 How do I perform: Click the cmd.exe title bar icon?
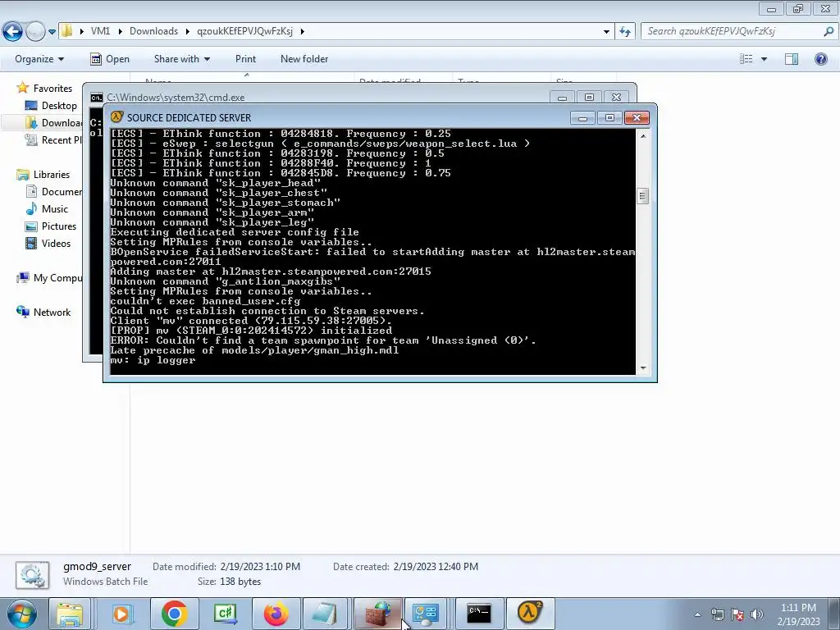[97, 98]
